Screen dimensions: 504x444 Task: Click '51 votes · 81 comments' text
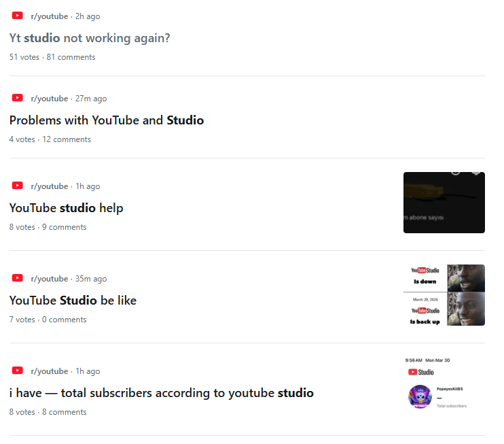click(52, 57)
